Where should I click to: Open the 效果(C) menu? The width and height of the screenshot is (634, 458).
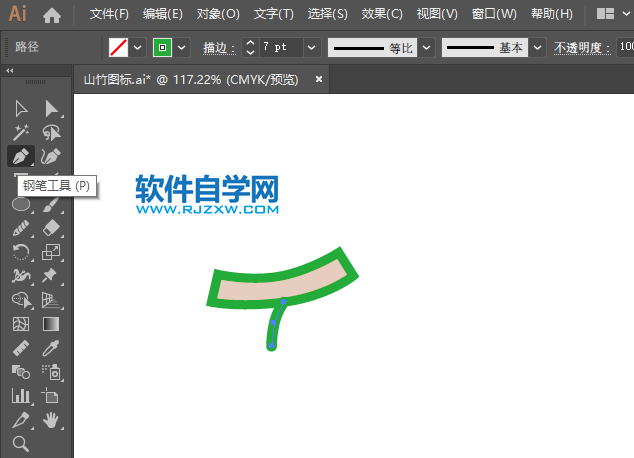click(x=382, y=15)
